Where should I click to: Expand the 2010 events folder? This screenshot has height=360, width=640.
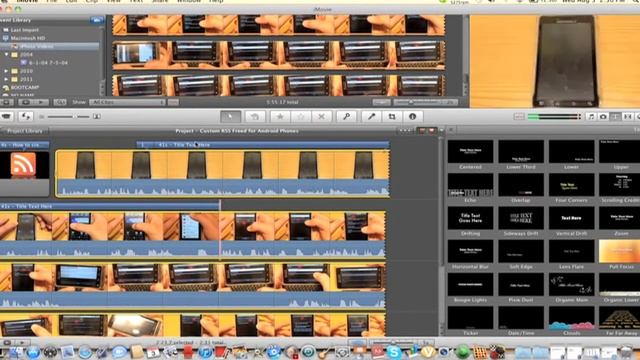pos(6,71)
